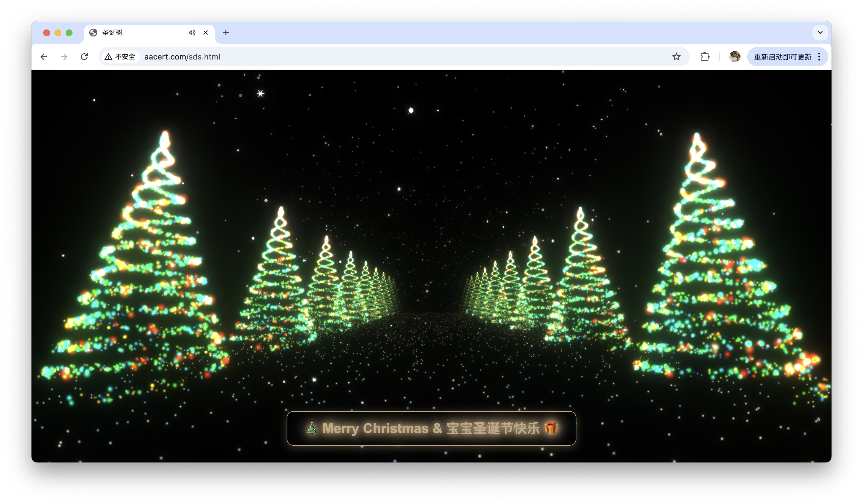Screen dimensions: 863x504
Task: Close the 圣诞树 tab
Action: (x=205, y=33)
